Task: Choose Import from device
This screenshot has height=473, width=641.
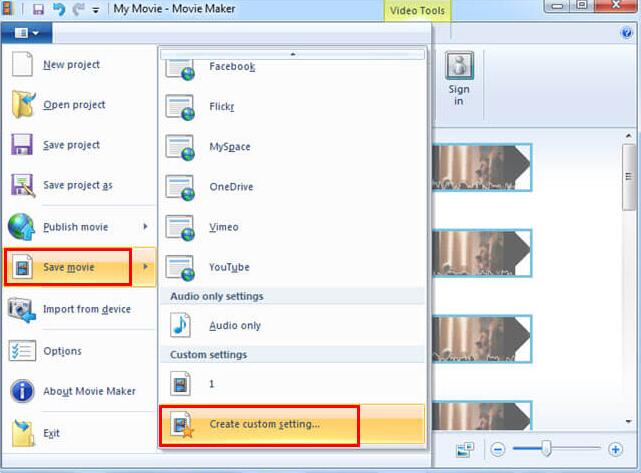Action: 80,309
